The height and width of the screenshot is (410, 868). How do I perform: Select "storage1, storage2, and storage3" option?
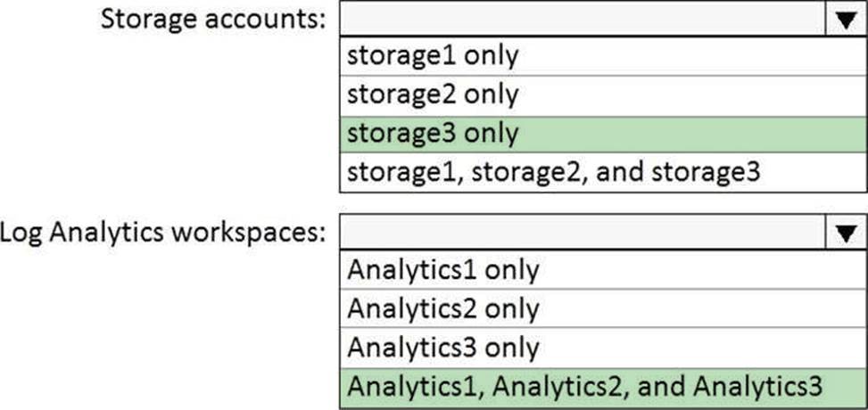(553, 171)
